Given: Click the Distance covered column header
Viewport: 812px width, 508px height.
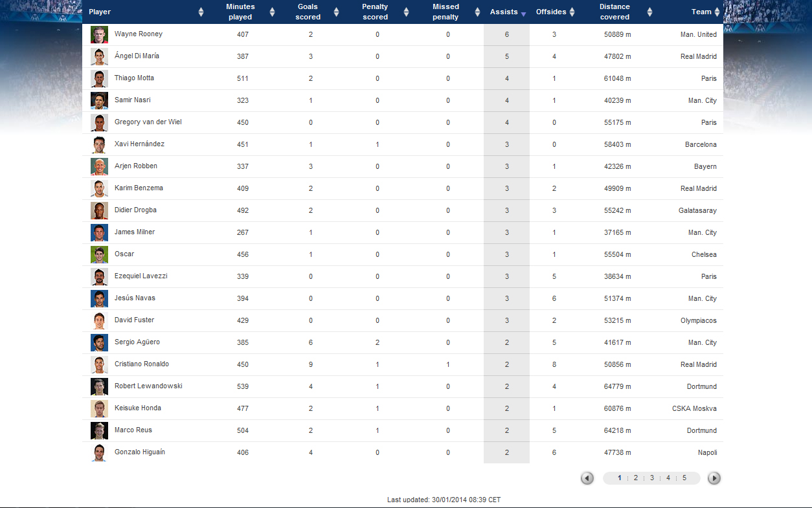Looking at the screenshot, I should 615,12.
